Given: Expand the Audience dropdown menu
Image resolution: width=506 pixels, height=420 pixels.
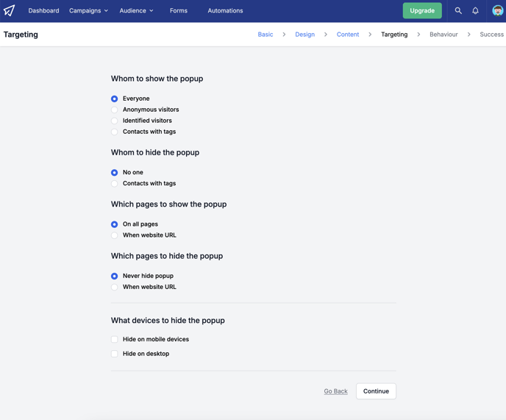Looking at the screenshot, I should pyautogui.click(x=136, y=10).
